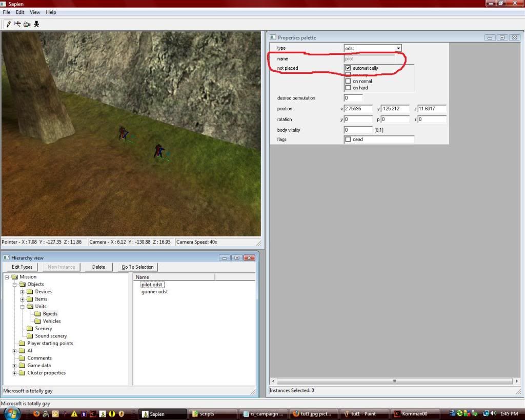Check the dead flag checkbox

(x=348, y=139)
